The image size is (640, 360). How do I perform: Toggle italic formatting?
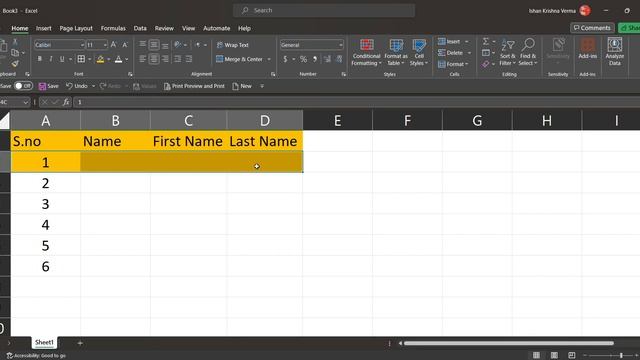point(51,59)
